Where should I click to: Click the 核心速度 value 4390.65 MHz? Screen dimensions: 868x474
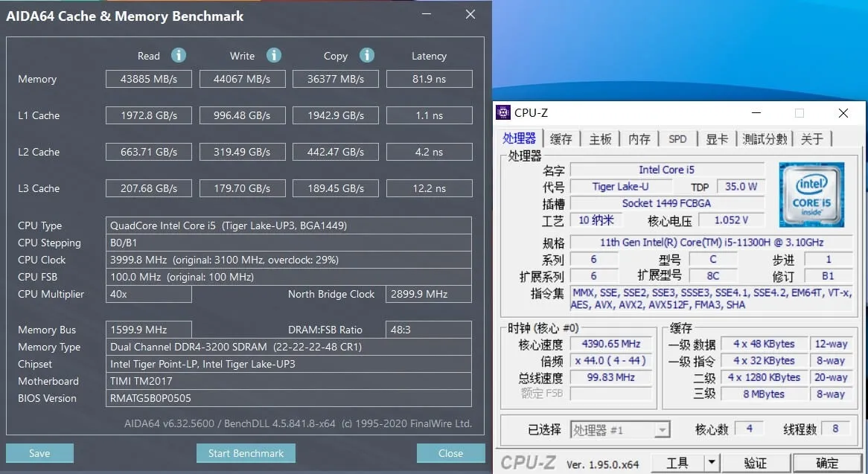[611, 344]
